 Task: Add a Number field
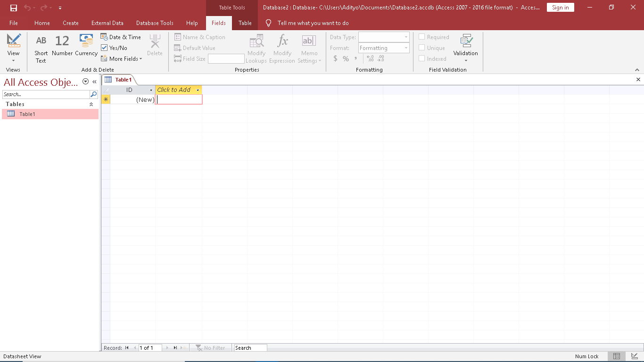(x=62, y=46)
